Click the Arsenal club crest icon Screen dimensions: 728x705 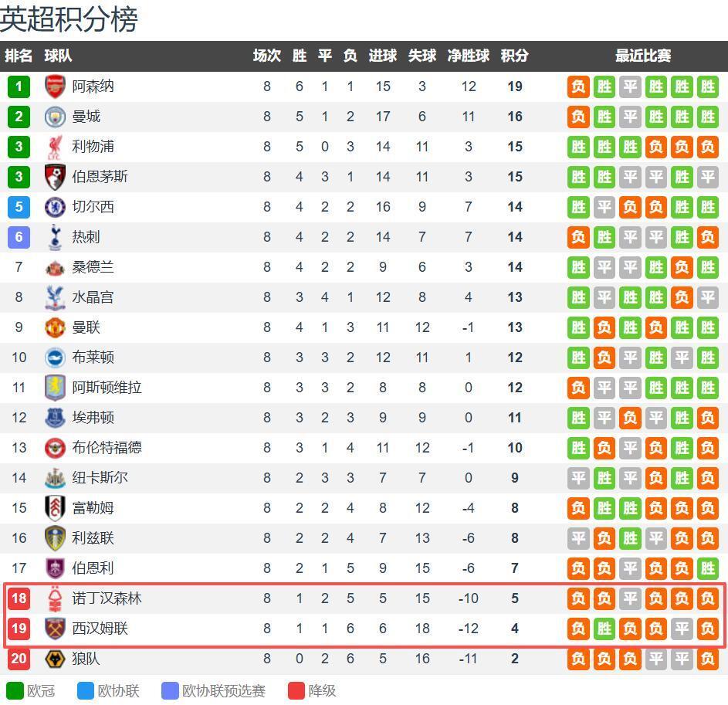click(x=56, y=86)
